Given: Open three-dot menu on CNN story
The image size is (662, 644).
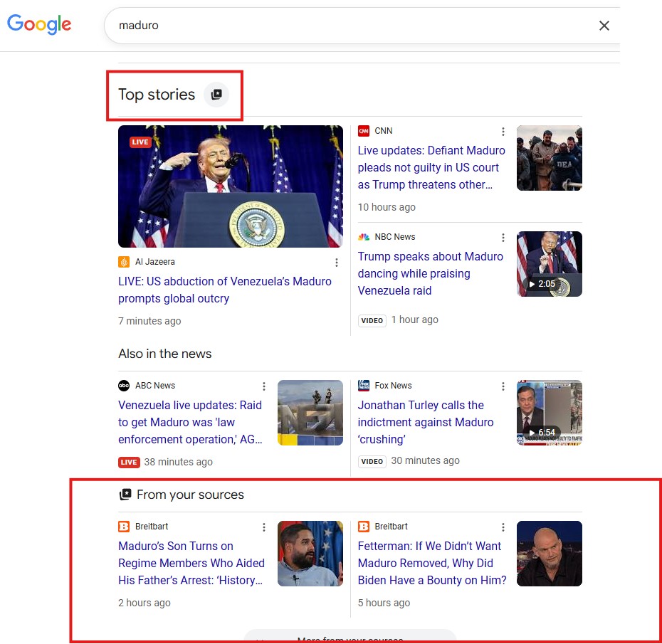Looking at the screenshot, I should point(503,132).
